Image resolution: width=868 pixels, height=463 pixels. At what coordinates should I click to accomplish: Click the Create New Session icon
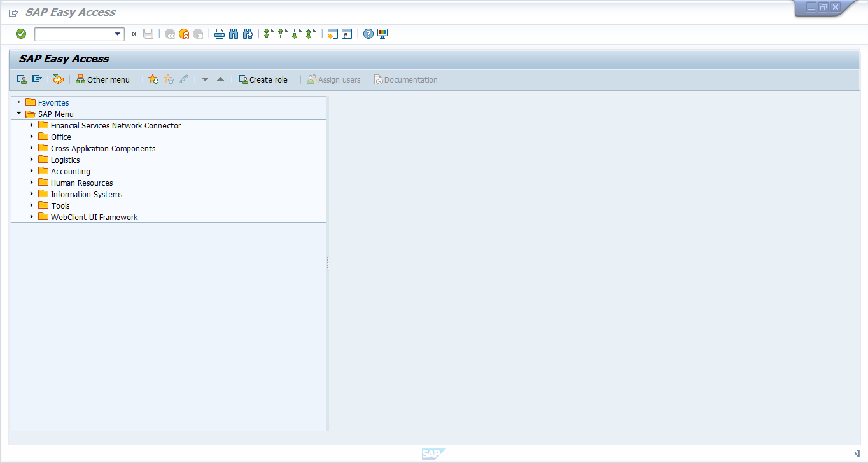(332, 34)
